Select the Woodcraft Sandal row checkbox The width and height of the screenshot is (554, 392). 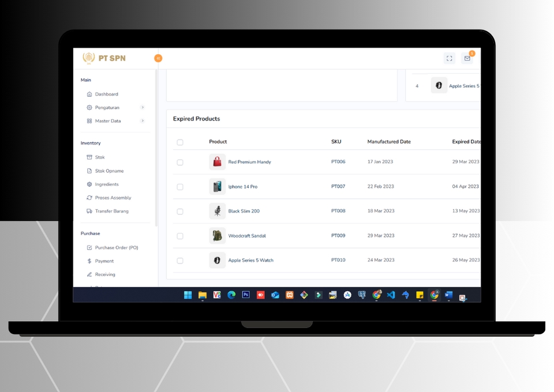tap(180, 236)
